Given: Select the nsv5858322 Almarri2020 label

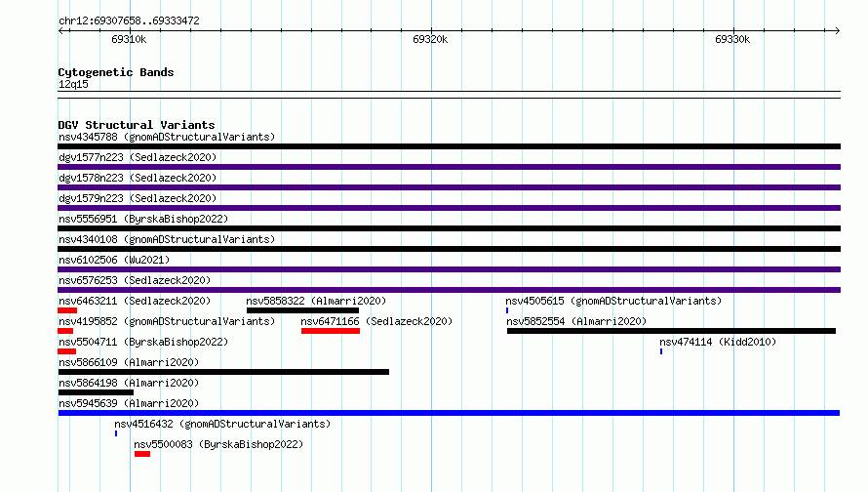Looking at the screenshot, I should 316,301.
